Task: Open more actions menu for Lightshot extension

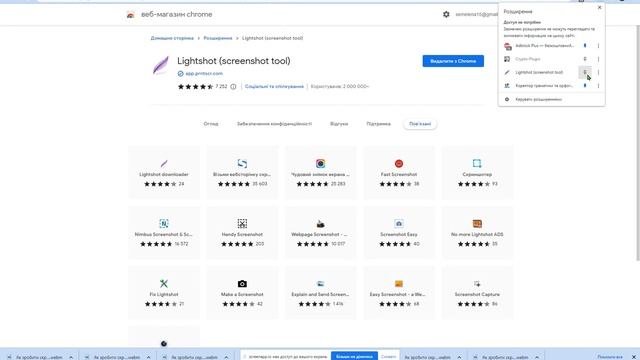Action: [598, 72]
